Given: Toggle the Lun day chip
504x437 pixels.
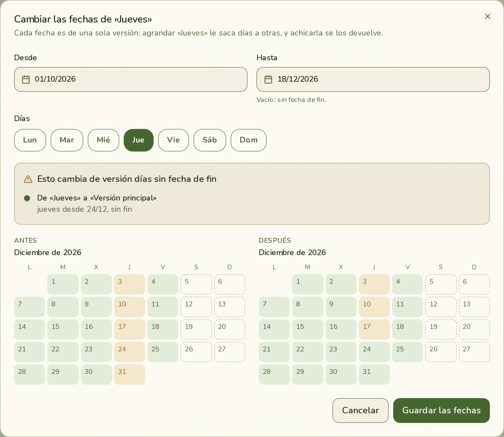Looking at the screenshot, I should (x=30, y=140).
